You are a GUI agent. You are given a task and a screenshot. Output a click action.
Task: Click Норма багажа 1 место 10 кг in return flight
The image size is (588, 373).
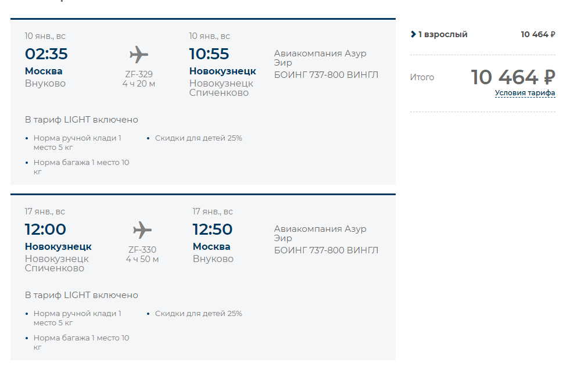81,343
